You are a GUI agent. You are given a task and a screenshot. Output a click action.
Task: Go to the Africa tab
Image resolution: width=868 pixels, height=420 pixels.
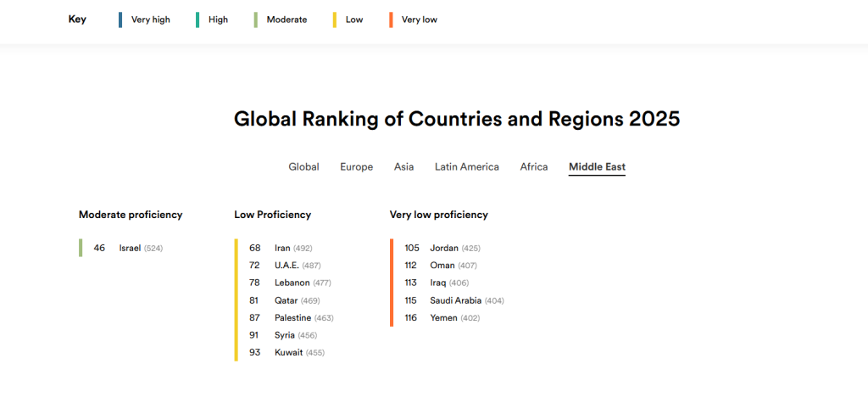pos(534,167)
